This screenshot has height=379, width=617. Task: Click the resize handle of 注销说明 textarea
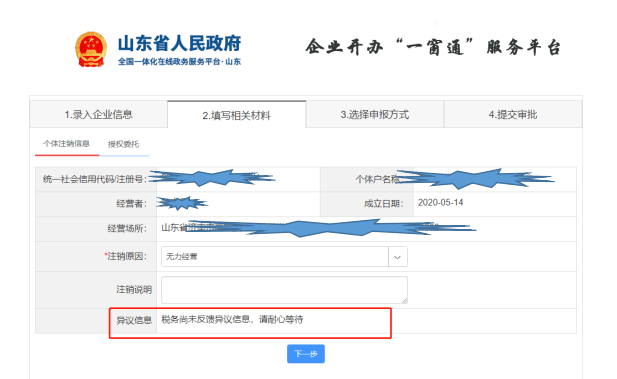404,300
